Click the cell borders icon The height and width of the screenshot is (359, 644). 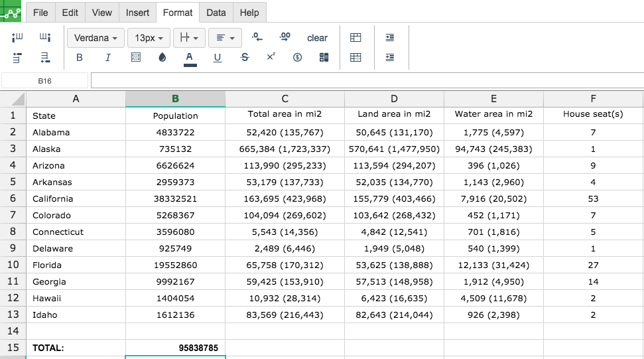tap(135, 58)
